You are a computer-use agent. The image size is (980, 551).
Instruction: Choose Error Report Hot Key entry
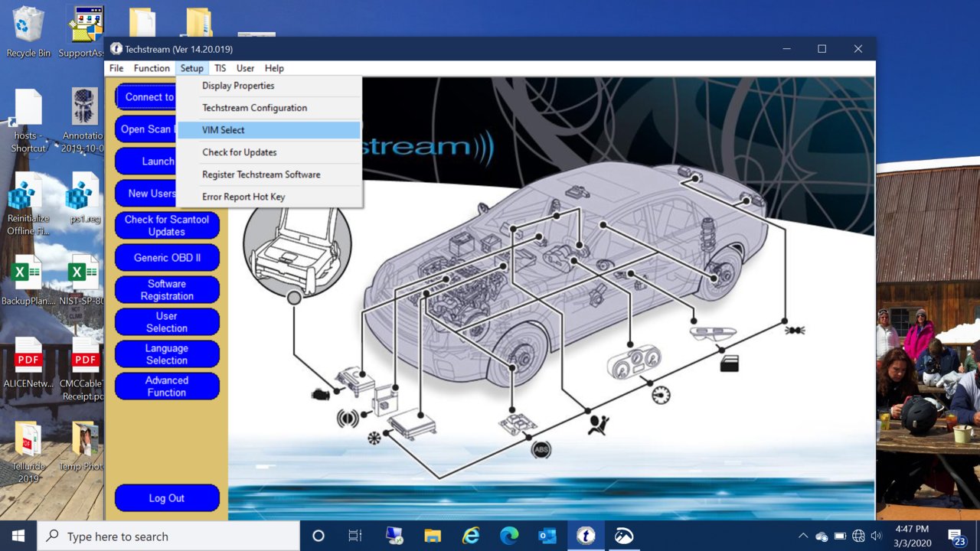pos(269,197)
